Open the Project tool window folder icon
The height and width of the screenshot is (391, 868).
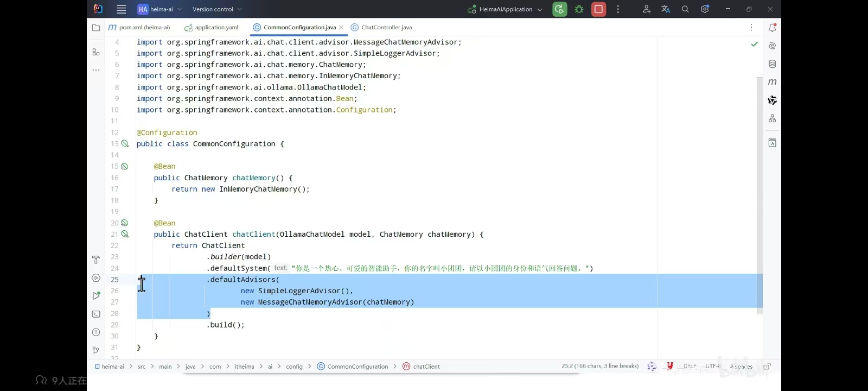[x=96, y=28]
